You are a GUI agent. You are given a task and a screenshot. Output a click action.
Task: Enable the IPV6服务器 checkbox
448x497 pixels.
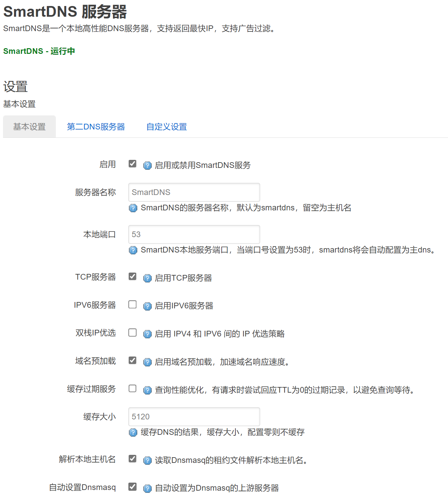coord(133,305)
